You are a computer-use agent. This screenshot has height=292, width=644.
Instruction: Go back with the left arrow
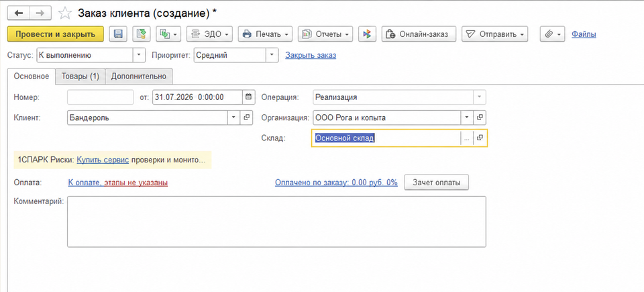(19, 13)
